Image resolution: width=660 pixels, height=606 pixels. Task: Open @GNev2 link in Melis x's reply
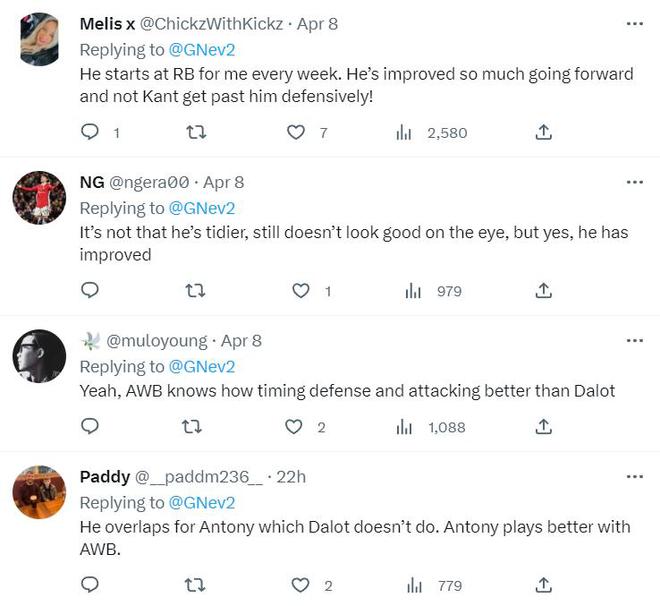[x=203, y=49]
